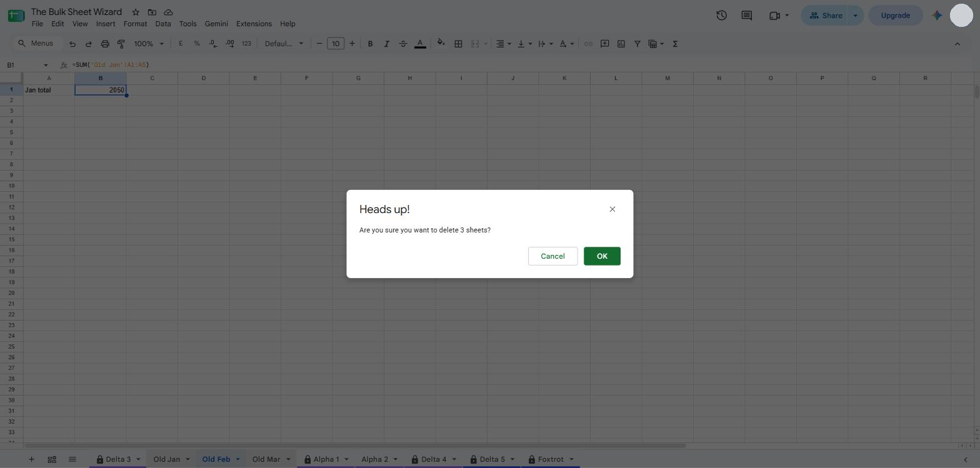Open the borders icon
Image resolution: width=980 pixels, height=468 pixels.
[458, 44]
